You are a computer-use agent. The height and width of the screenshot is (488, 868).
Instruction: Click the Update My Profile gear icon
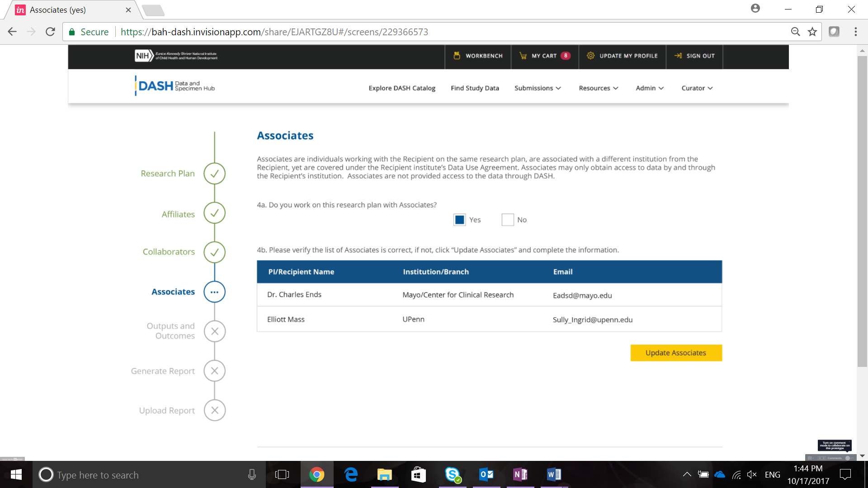(x=590, y=56)
